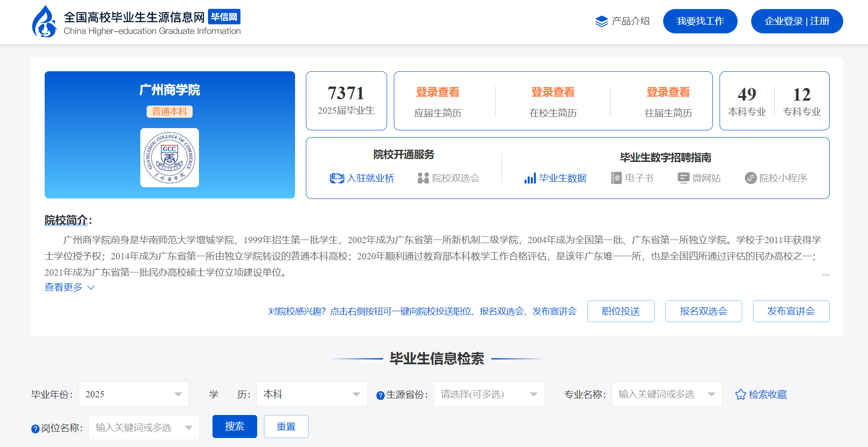Click the 全国高校毕业生生源信息网 site title

(134, 17)
